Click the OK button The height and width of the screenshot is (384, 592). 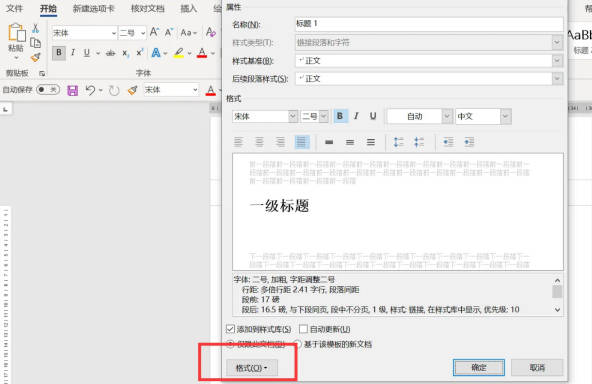pos(479,367)
